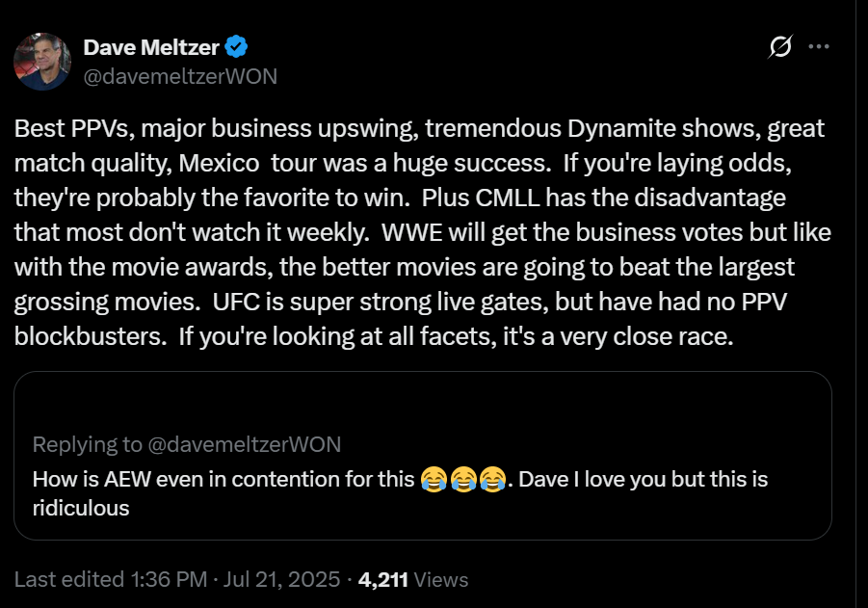
Task: Open the @davemeltzerWON handle below the name
Action: (x=180, y=76)
